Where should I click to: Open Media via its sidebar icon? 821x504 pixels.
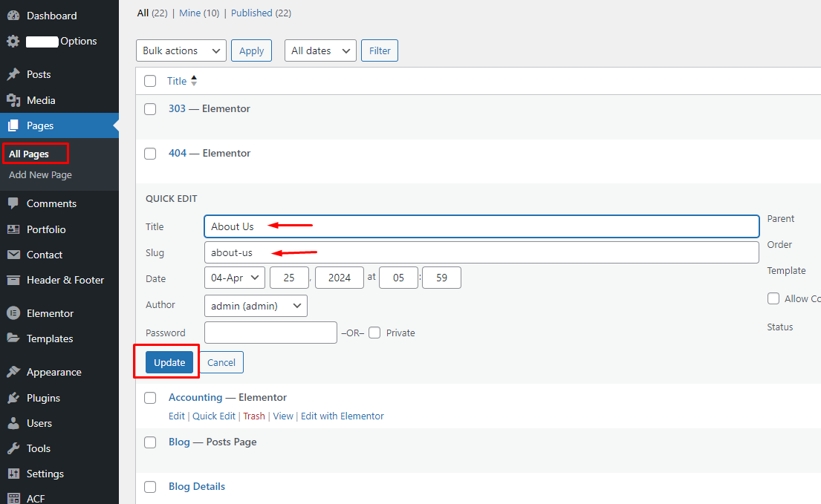[x=13, y=100]
